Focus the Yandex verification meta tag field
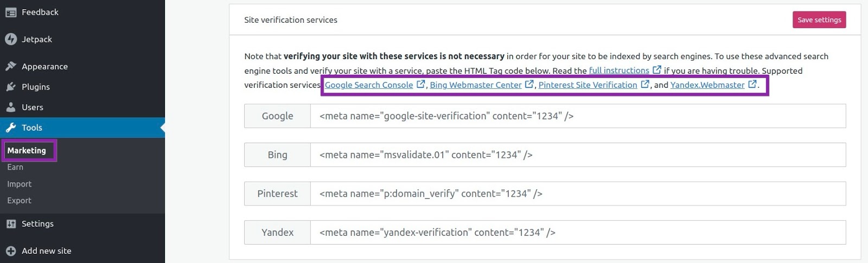Screen dimensions: 868x263 pos(578,232)
